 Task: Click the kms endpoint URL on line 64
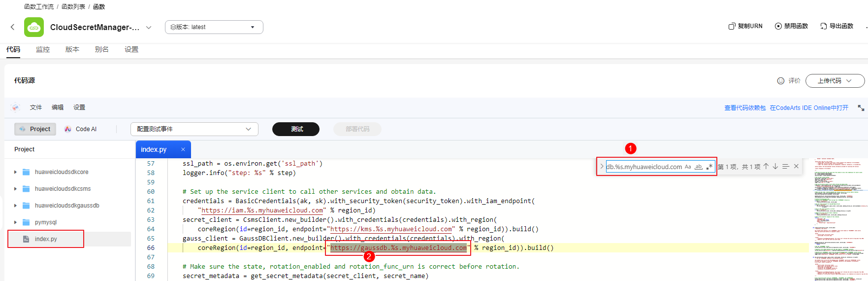click(391, 229)
